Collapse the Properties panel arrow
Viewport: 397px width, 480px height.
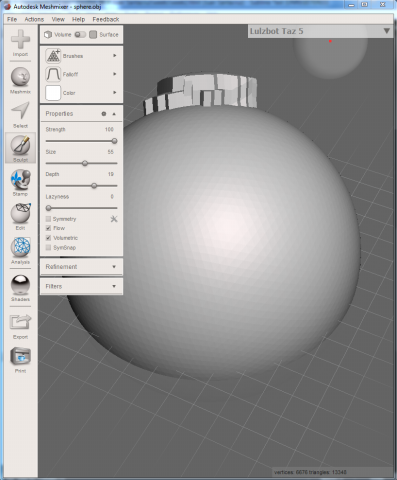coord(114,114)
